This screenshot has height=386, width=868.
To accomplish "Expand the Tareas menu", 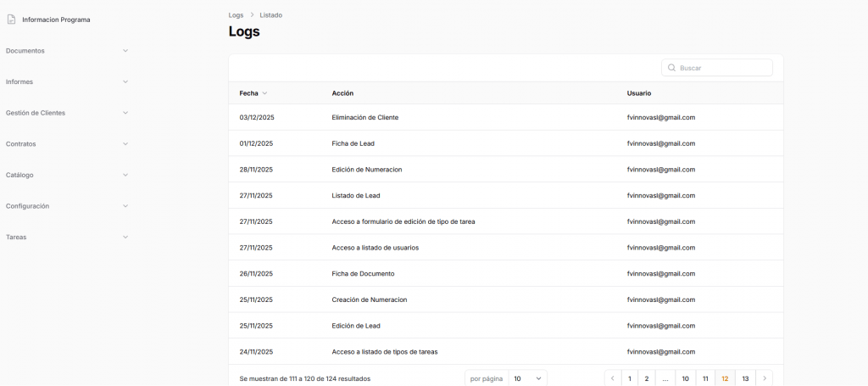I will (x=125, y=238).
